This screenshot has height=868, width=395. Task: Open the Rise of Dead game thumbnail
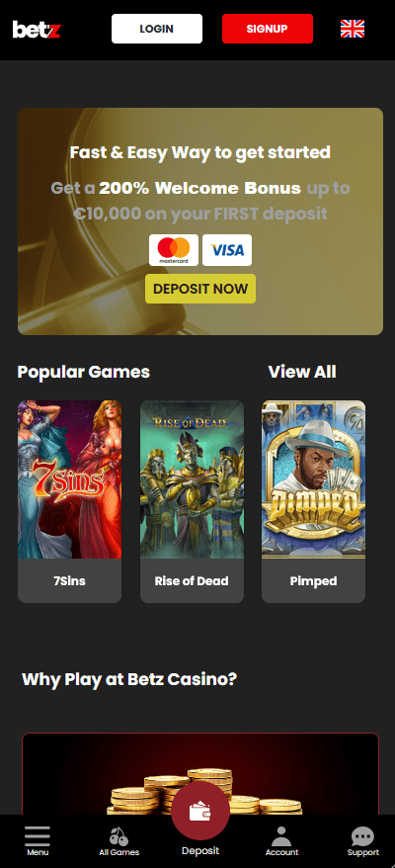point(192,479)
